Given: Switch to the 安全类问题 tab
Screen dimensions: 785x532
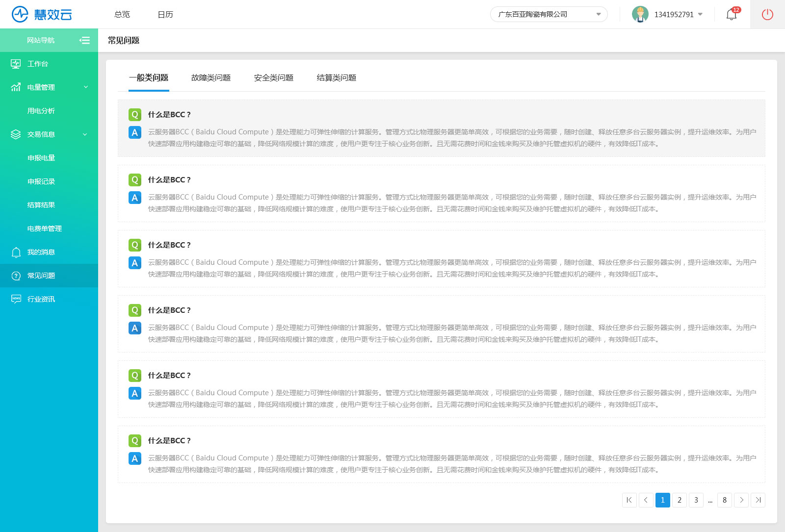Looking at the screenshot, I should coord(274,77).
